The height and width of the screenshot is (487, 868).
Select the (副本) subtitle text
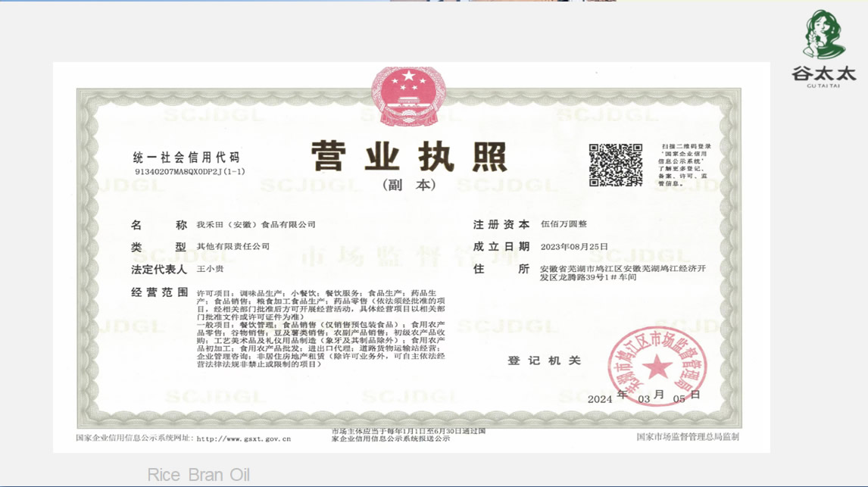click(409, 185)
